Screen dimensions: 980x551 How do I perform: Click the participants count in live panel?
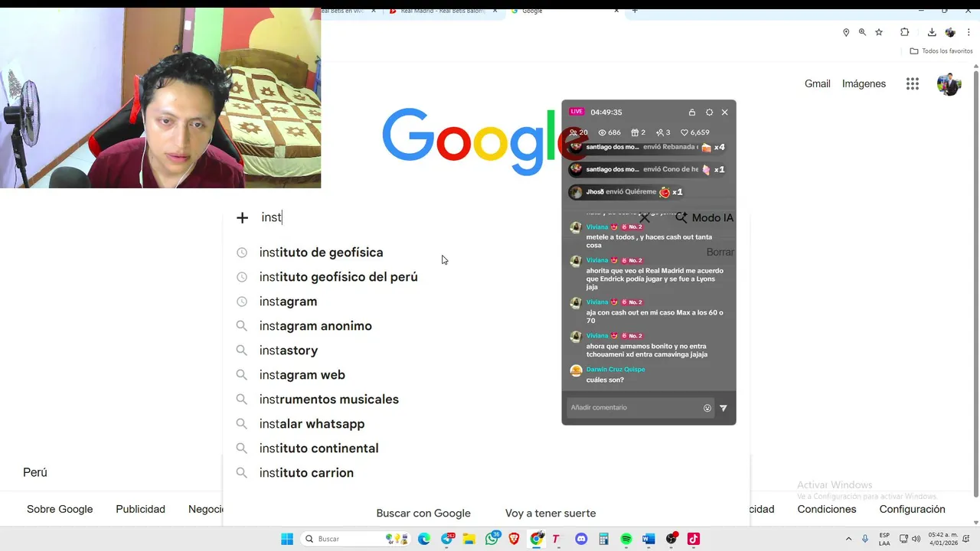[x=579, y=132]
